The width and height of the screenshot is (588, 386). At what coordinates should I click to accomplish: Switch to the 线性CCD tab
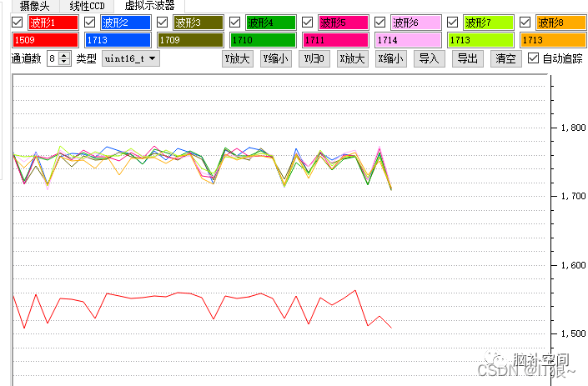coord(87,5)
